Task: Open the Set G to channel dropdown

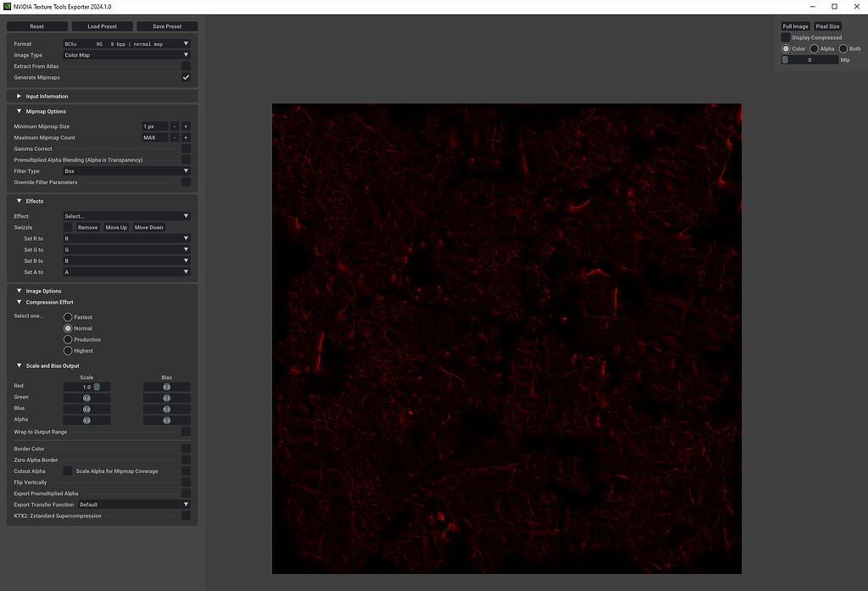Action: pyautogui.click(x=125, y=249)
